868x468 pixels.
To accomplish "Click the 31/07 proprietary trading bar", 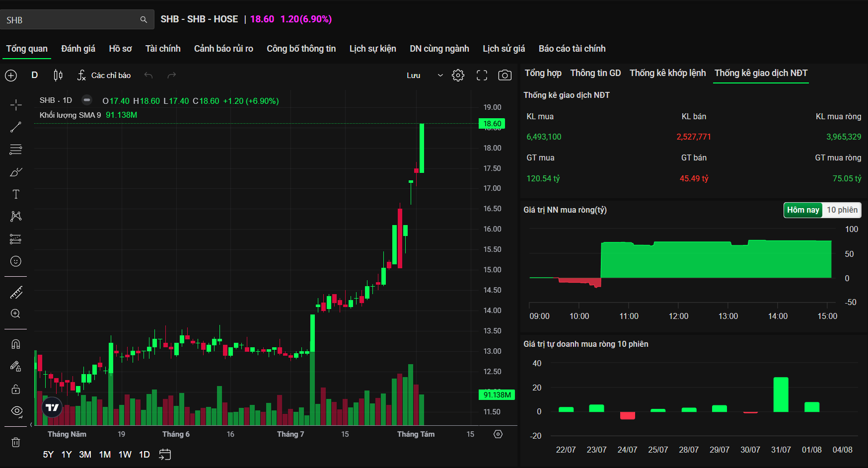I will point(781,394).
